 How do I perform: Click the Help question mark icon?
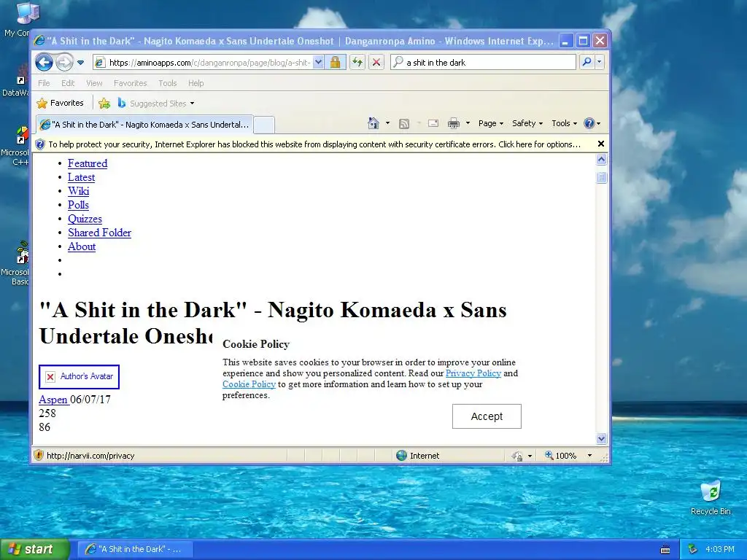pyautogui.click(x=589, y=123)
